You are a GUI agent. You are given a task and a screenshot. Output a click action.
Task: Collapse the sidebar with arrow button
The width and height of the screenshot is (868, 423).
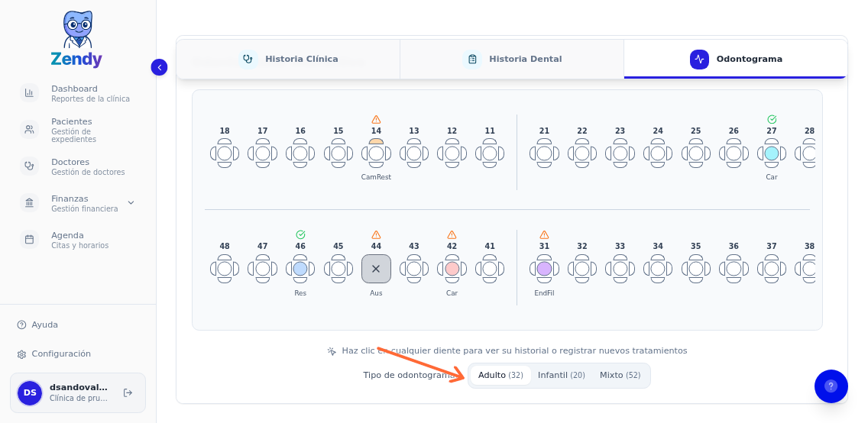159,67
